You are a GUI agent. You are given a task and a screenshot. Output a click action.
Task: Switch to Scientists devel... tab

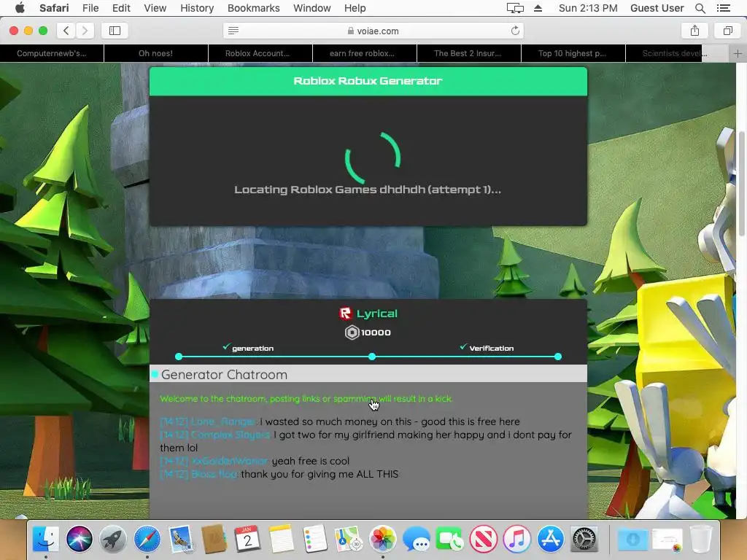(677, 53)
